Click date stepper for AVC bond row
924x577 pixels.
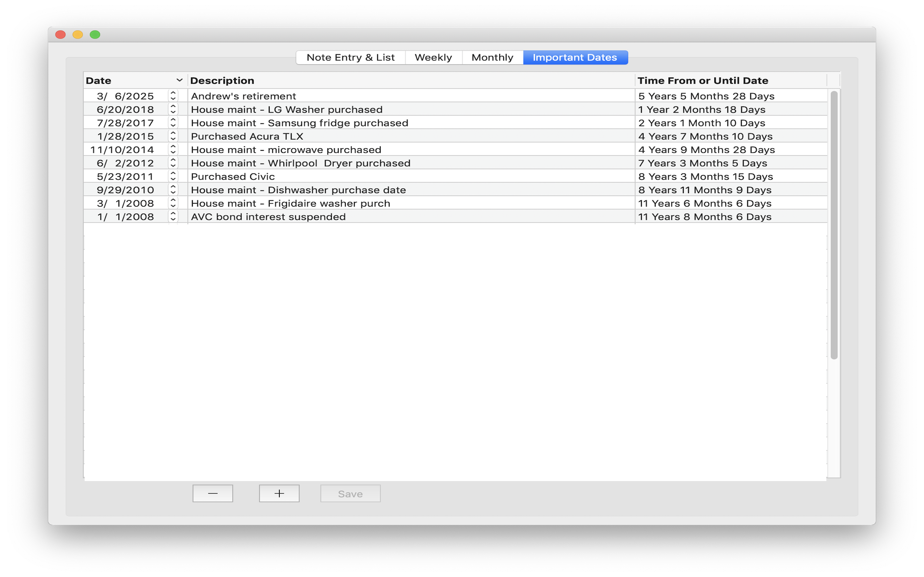(173, 217)
